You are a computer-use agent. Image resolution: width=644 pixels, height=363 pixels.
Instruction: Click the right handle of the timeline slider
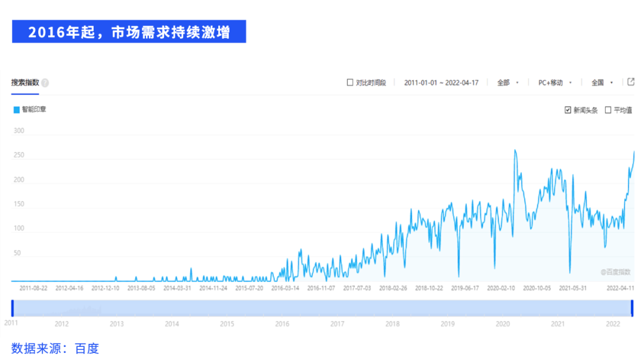pos(632,308)
